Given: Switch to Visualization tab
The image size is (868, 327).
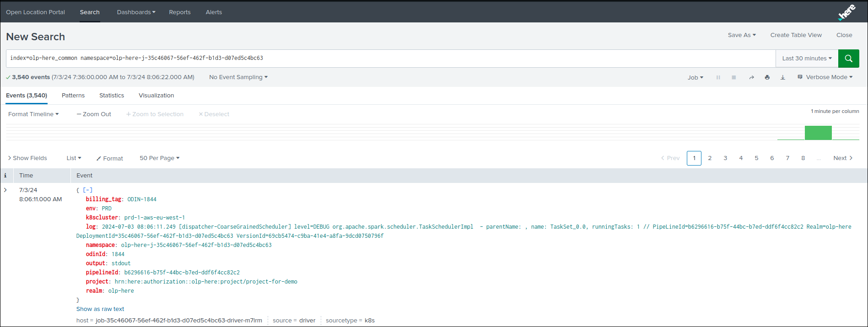Looking at the screenshot, I should [156, 96].
